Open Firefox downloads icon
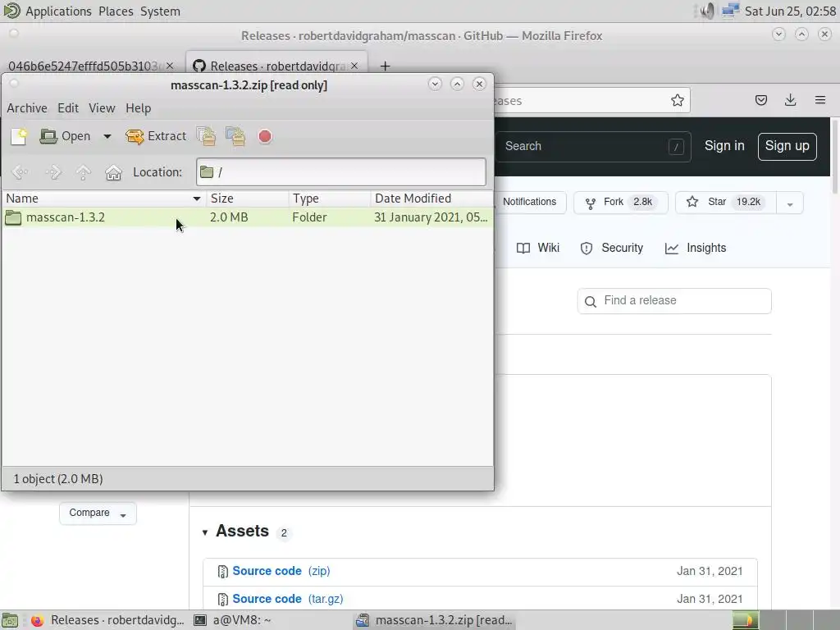 pos(790,100)
